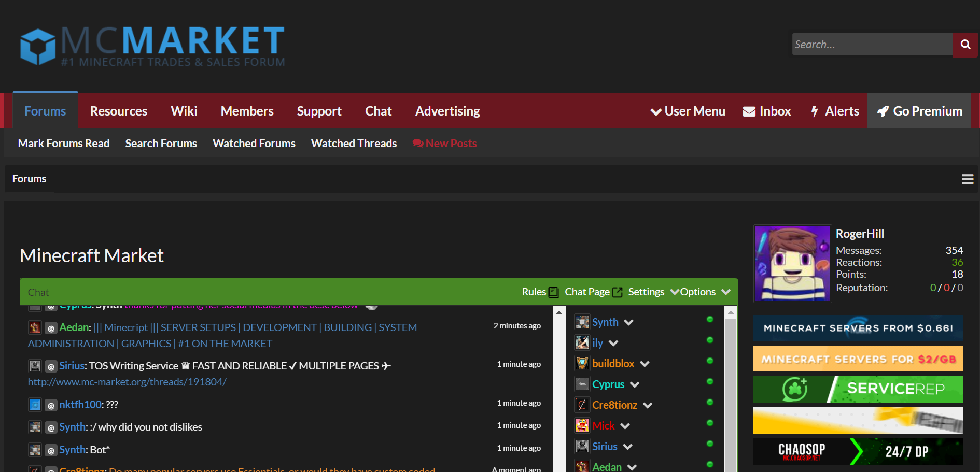The image size is (980, 472).
Task: Expand the User Menu dropdown
Action: pyautogui.click(x=688, y=111)
